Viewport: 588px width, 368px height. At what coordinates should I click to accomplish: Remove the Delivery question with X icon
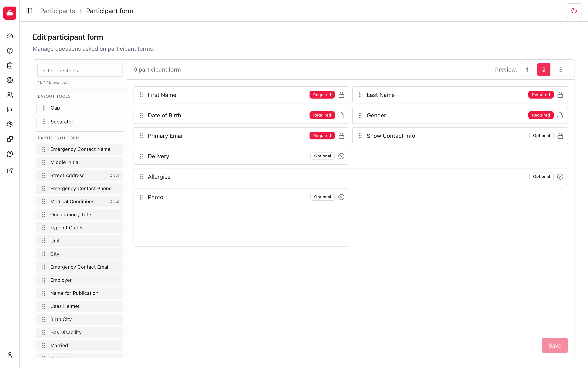pos(341,156)
